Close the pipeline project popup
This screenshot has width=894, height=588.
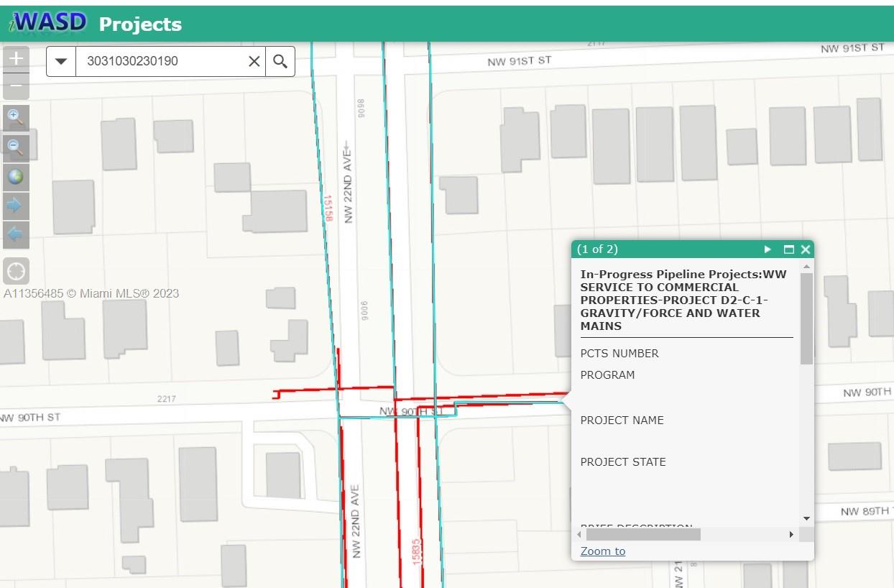(x=806, y=249)
